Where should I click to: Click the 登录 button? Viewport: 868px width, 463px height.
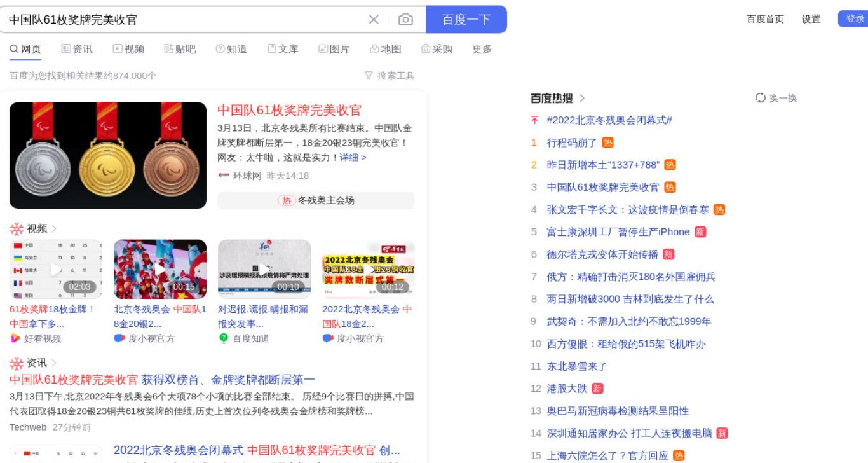click(x=855, y=19)
